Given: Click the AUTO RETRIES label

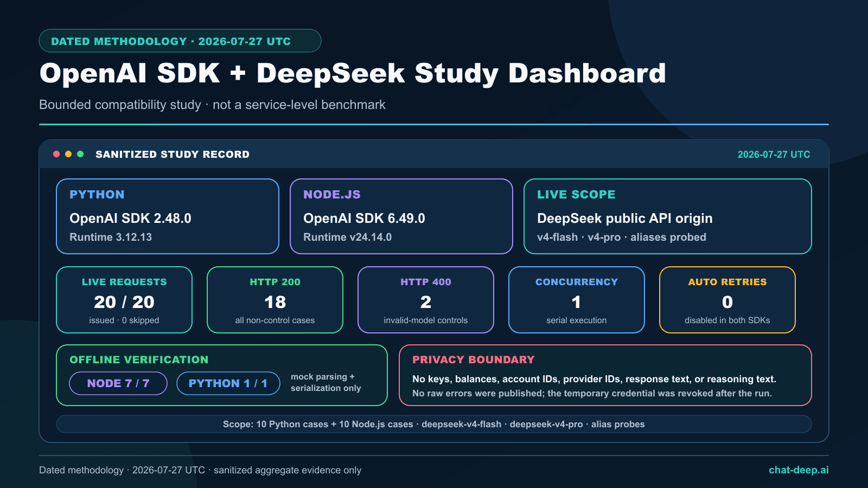Looking at the screenshot, I should pyautogui.click(x=727, y=282).
